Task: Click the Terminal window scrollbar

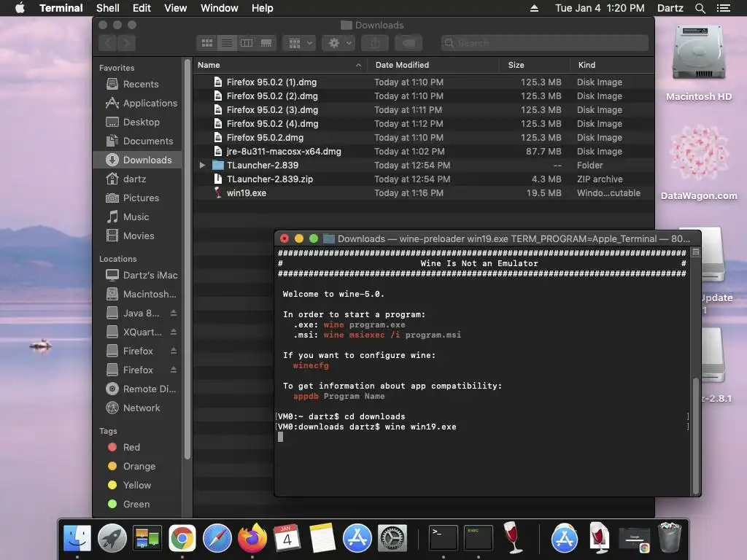Action: click(x=695, y=436)
